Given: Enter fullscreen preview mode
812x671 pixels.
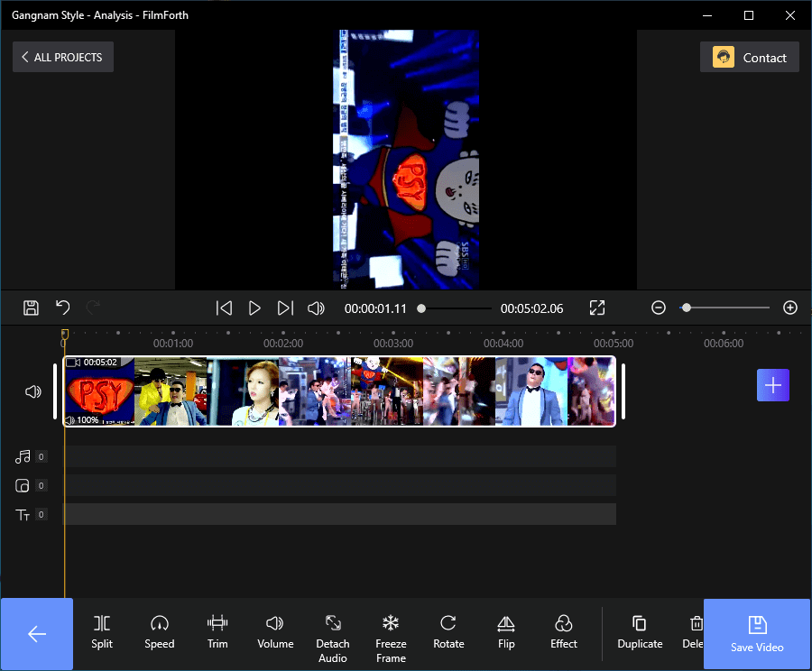Looking at the screenshot, I should (597, 308).
